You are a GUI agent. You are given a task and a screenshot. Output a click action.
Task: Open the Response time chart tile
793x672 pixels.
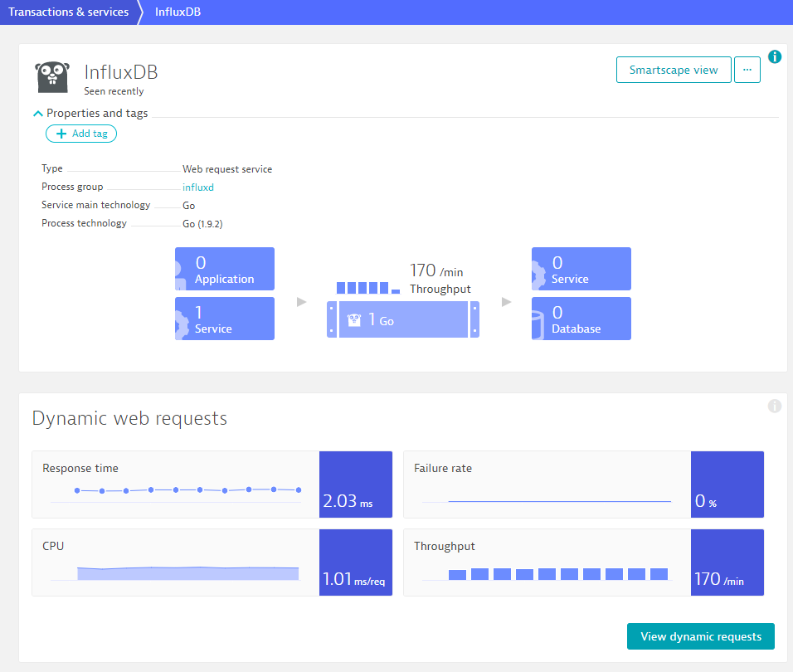pyautogui.click(x=212, y=485)
